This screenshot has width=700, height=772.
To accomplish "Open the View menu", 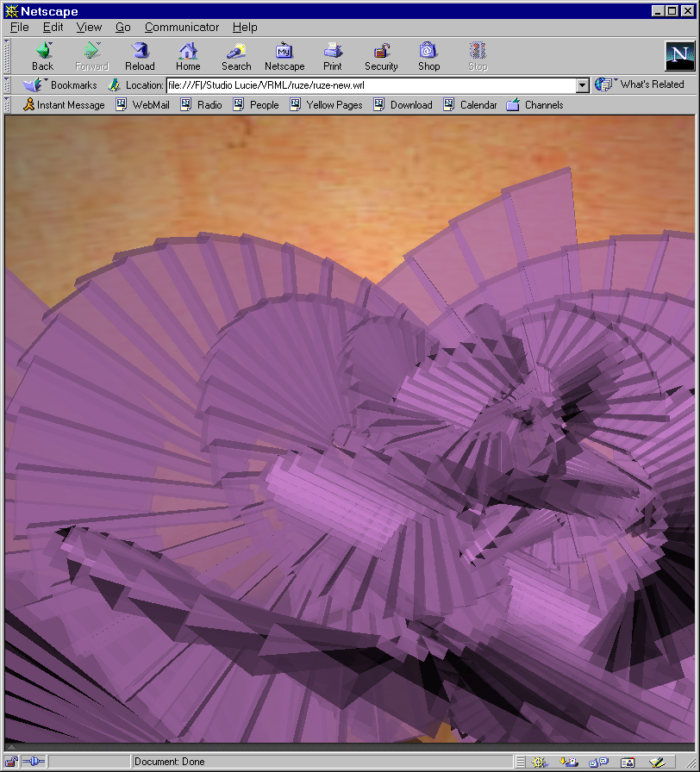I will point(89,27).
